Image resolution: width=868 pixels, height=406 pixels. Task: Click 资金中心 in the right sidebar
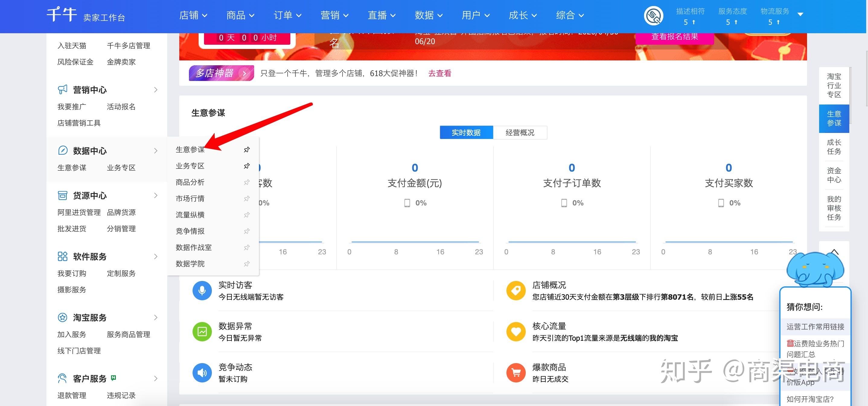pos(834,175)
